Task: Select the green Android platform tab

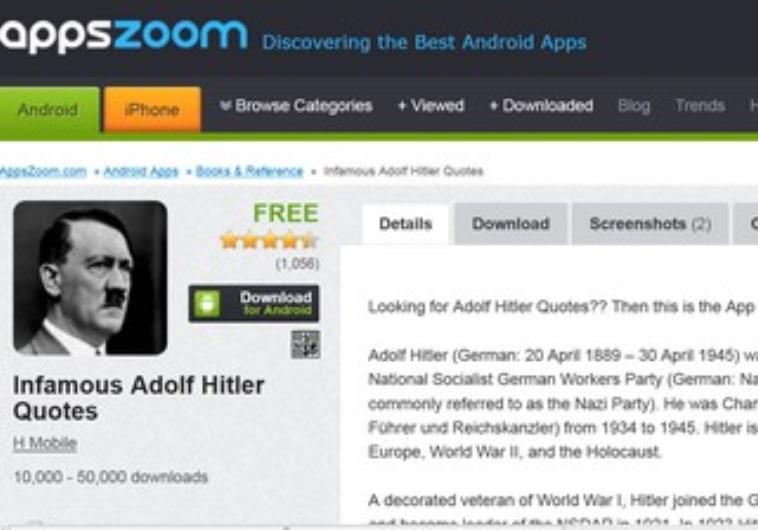Action: click(49, 109)
